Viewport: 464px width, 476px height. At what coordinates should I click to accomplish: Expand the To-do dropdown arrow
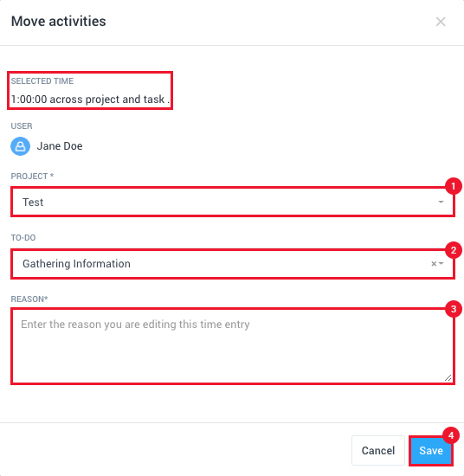pyautogui.click(x=441, y=263)
